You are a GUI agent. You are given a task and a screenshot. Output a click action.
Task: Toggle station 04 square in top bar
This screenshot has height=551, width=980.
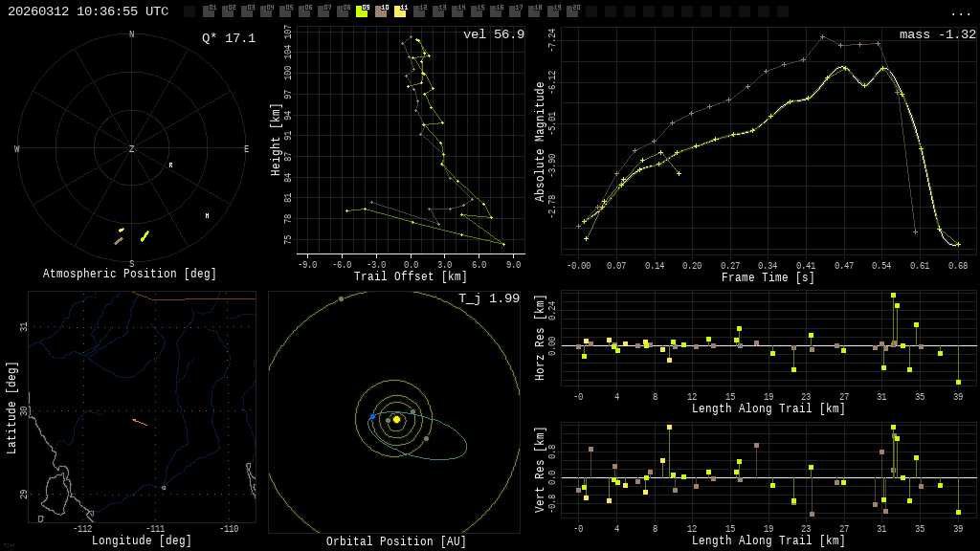click(x=266, y=11)
